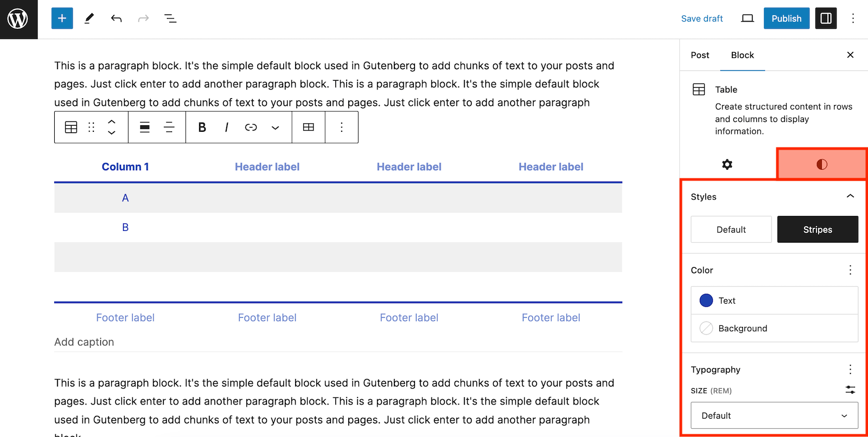Image resolution: width=868 pixels, height=437 pixels.
Task: Open the Styles half-circle tab
Action: pyautogui.click(x=822, y=164)
